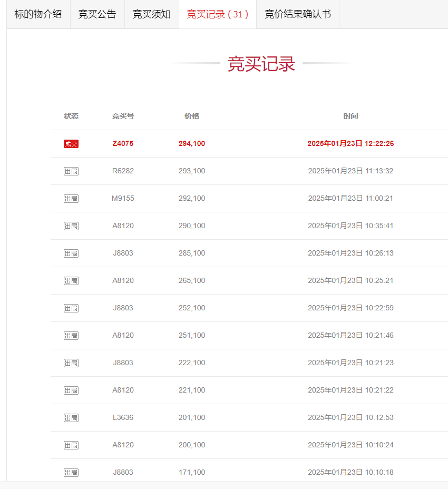Click the price 222,100
This screenshot has height=489, width=448.
192,363
